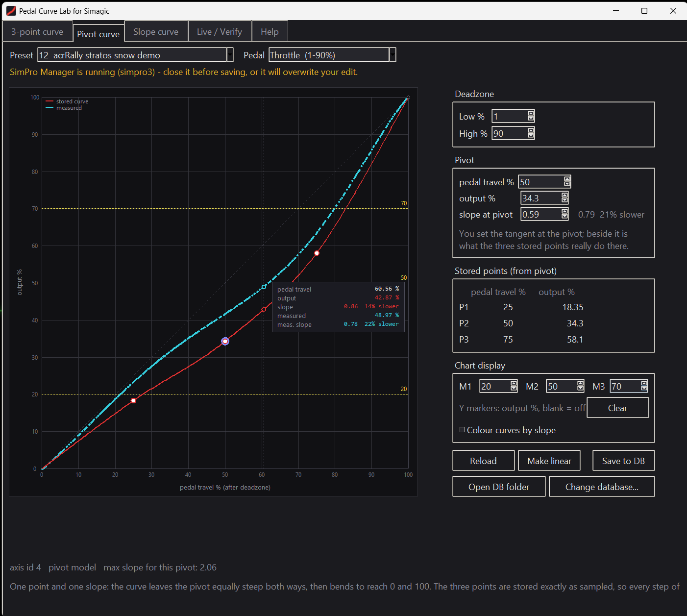Select the Pivot curve tab
This screenshot has height=616, width=687.
click(x=98, y=34)
